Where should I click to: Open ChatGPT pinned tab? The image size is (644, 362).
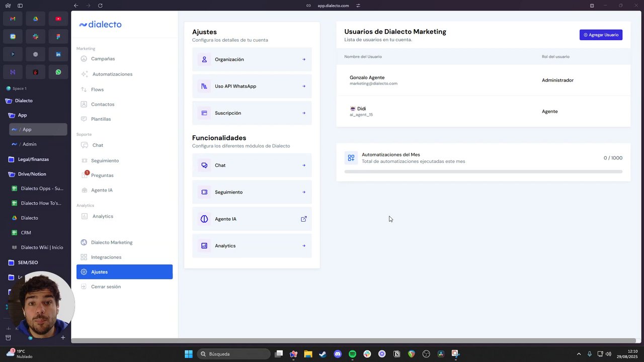(x=36, y=54)
